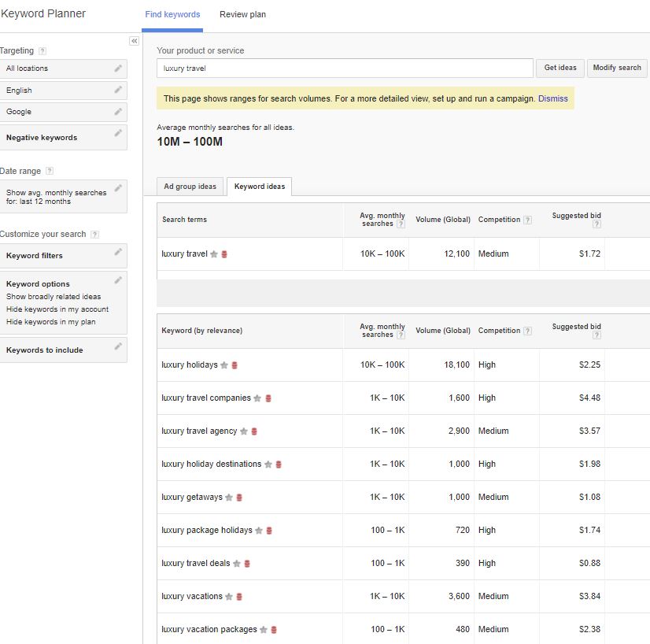Screen dimensions: 650x644
Task: Star the luxury holiday destinations keyword
Action: point(268,464)
